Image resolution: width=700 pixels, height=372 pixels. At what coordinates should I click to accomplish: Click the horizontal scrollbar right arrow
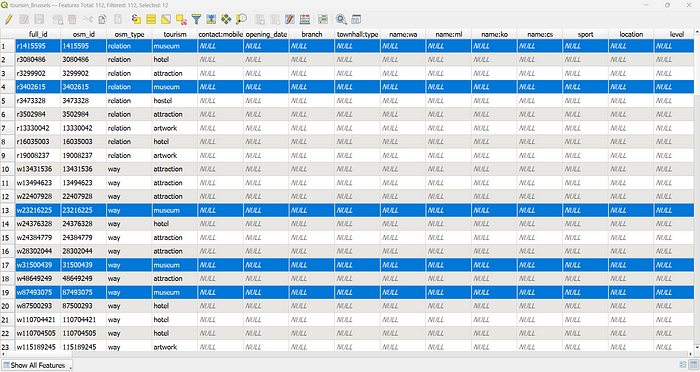(x=691, y=355)
